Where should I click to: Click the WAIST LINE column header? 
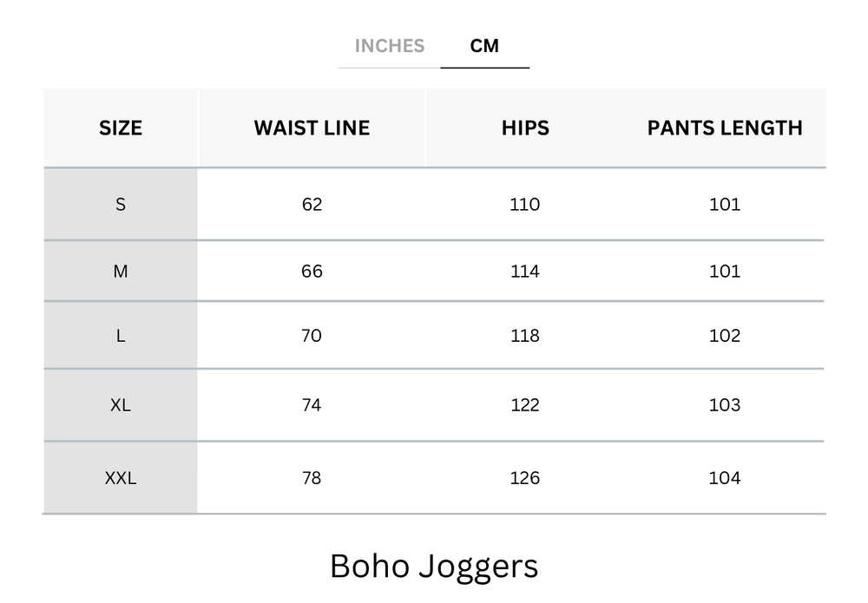tap(312, 128)
